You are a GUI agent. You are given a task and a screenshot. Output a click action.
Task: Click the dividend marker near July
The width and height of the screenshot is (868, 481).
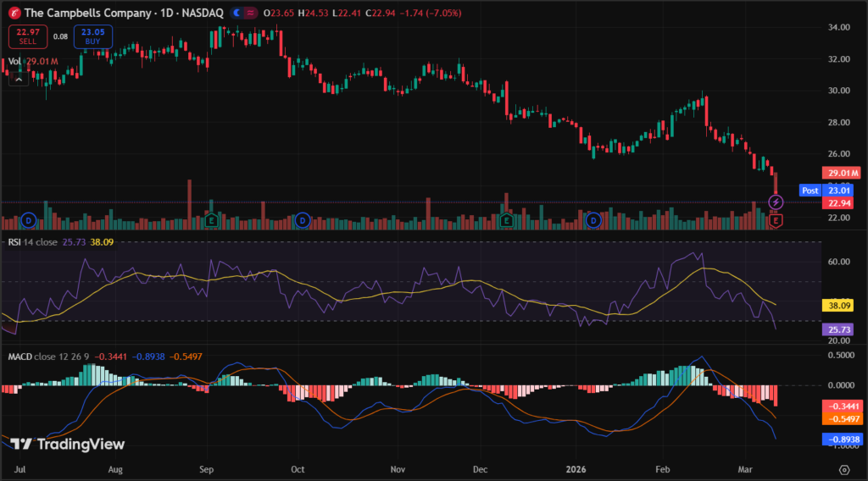[x=29, y=221]
